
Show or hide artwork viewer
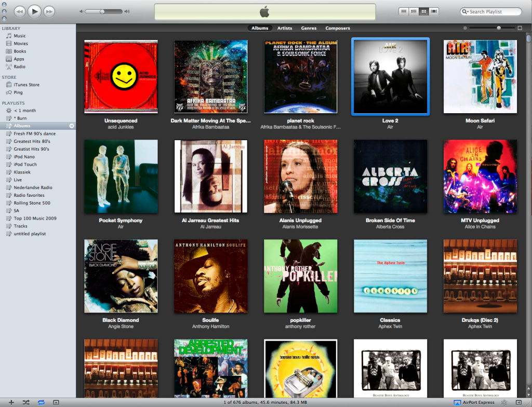(56, 402)
